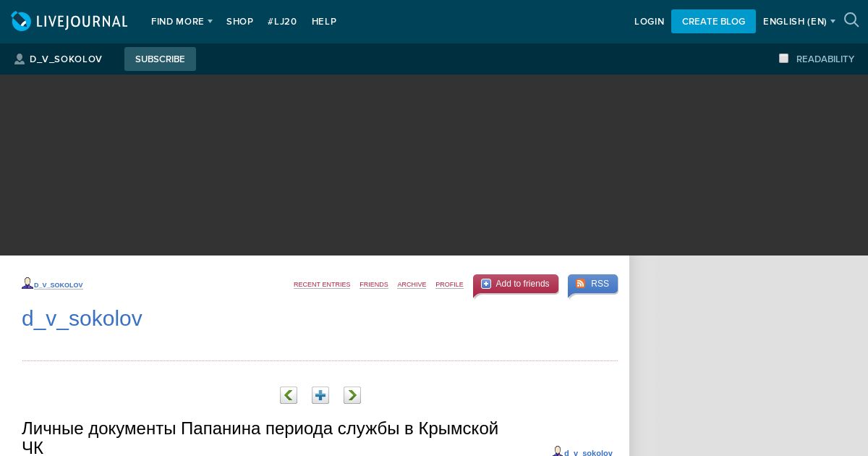Open the Help menu item

(324, 22)
